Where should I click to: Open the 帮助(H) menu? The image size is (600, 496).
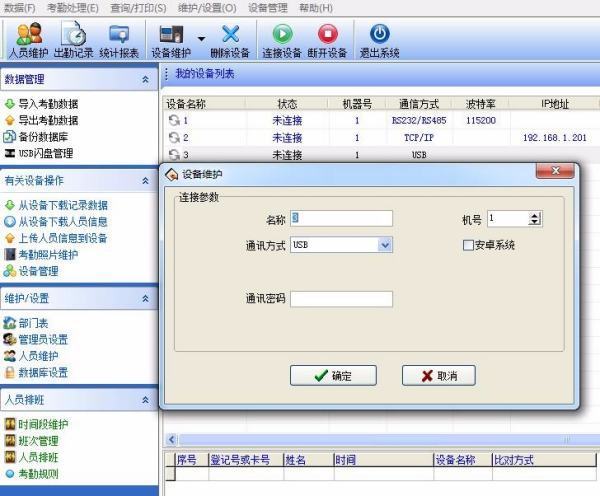click(316, 8)
